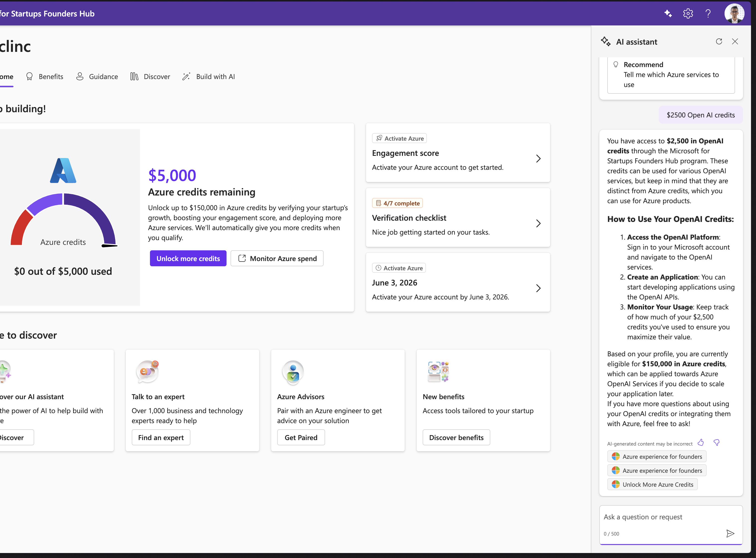Click the Monitor Azure spend button
The image size is (756, 558).
277,258
